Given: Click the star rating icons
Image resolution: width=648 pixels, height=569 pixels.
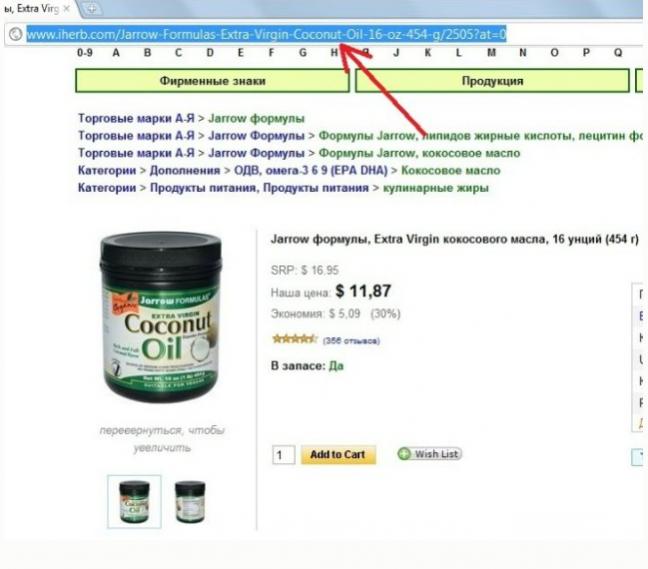Looking at the screenshot, I should 295,339.
